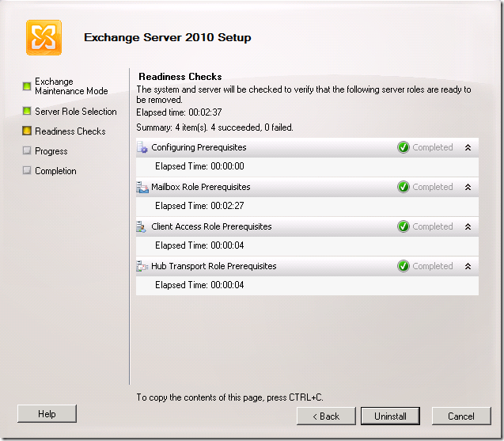Collapse the Hub Transport Role Prerequisites section
The image size is (504, 441).
(468, 266)
